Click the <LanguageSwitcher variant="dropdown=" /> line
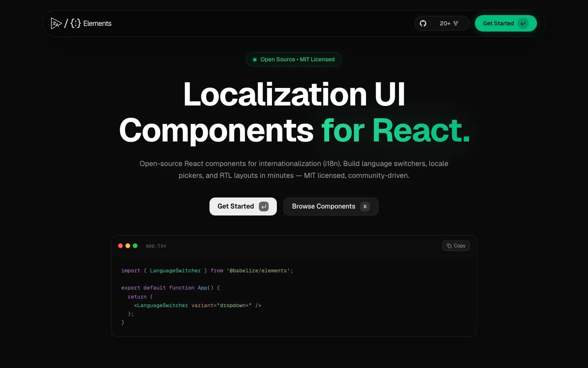 tap(198, 305)
